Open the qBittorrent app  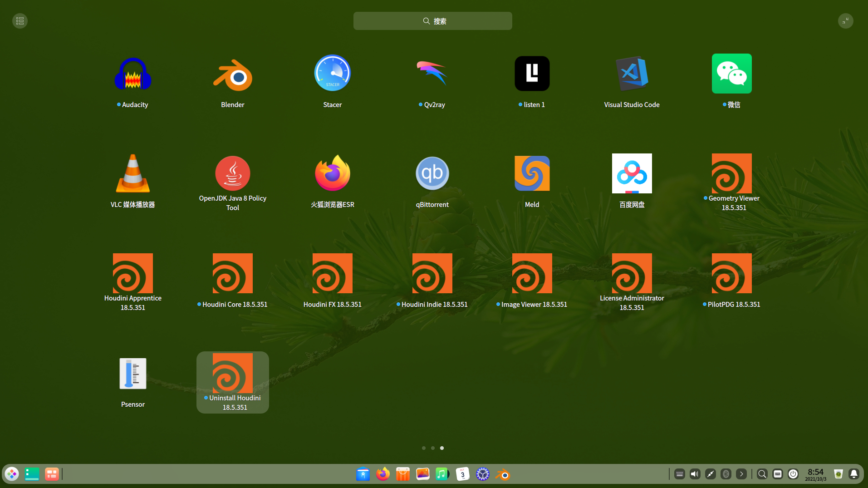pyautogui.click(x=432, y=173)
